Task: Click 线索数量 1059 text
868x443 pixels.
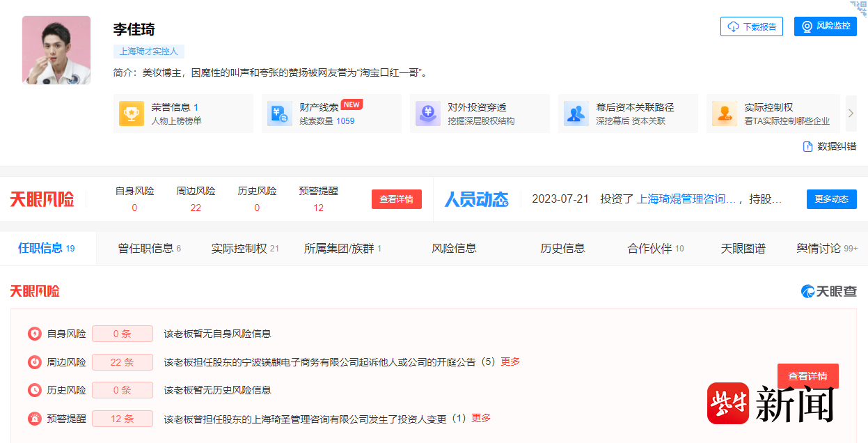Action: [327, 121]
